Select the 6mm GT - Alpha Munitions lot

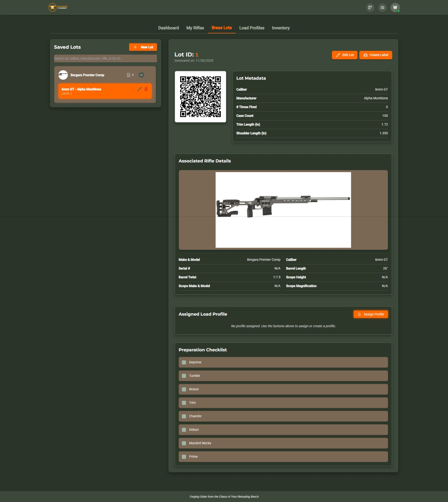[x=105, y=91]
